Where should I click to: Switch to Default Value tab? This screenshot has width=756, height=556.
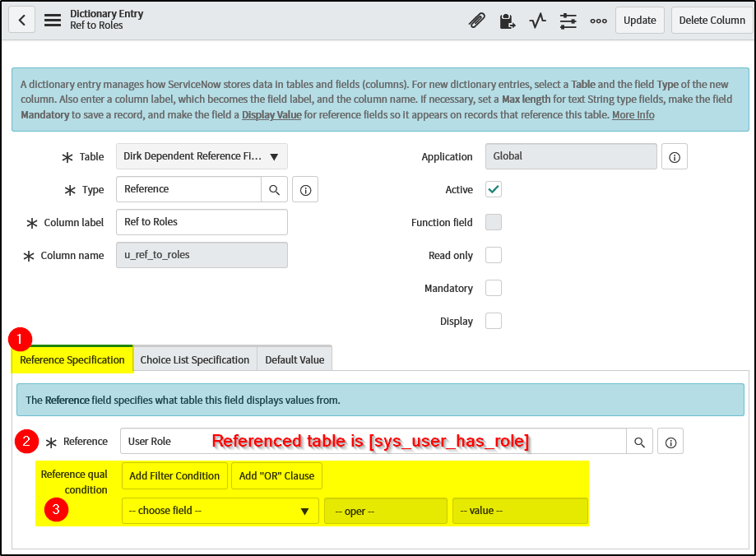[x=295, y=359]
